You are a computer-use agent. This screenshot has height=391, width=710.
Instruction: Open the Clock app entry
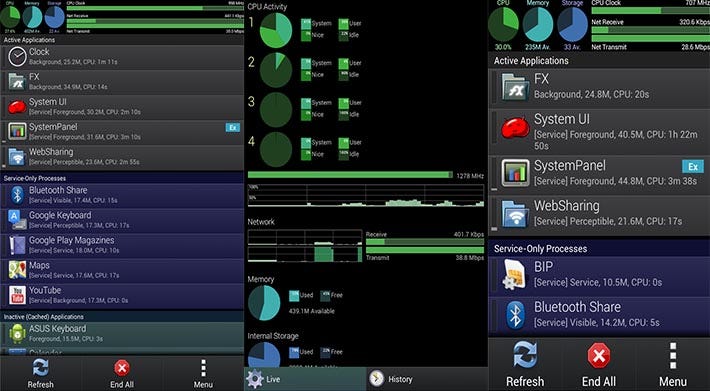(x=122, y=57)
